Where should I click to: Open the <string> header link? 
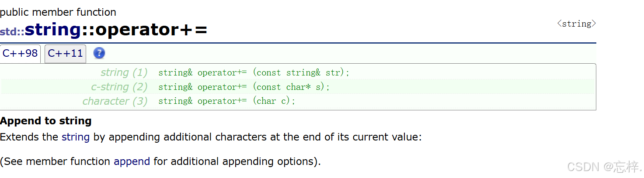(x=576, y=24)
